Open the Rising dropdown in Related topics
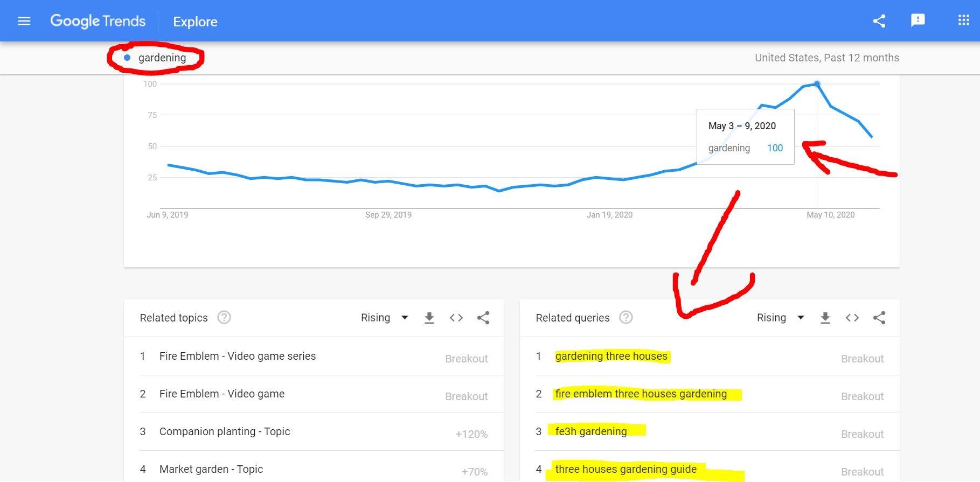 tap(384, 318)
